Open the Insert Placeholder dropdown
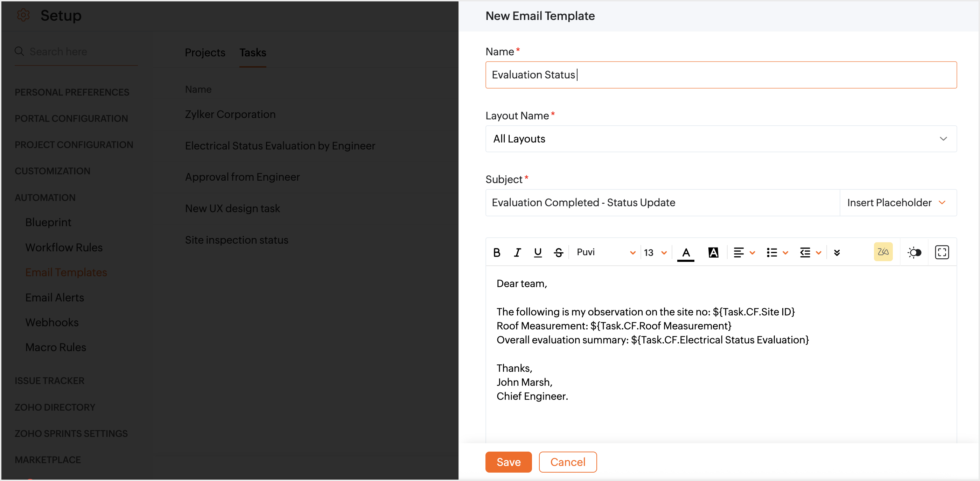Viewport: 980px width, 481px height. tap(897, 203)
